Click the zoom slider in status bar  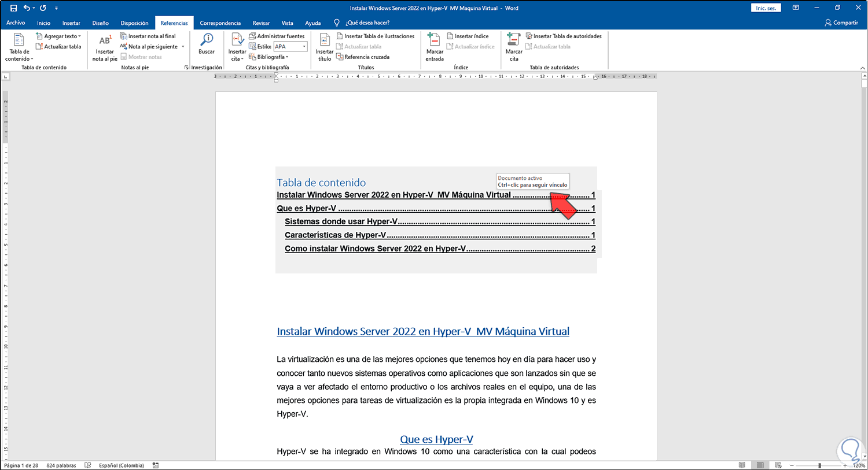click(819, 465)
